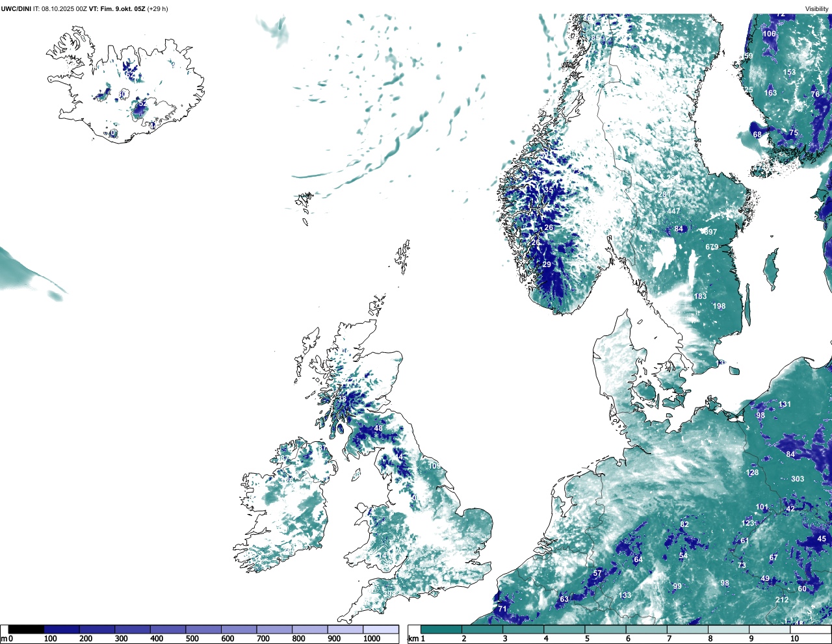Click the '123' visibility value
This screenshot has width=832, height=644.
tap(748, 523)
